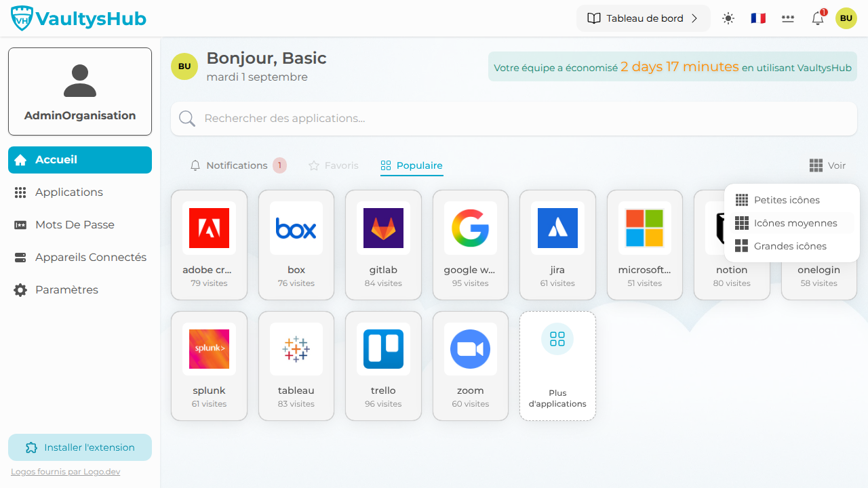Follow the Logos fournis par Logo.dev link
This screenshot has width=868, height=488.
(x=66, y=472)
